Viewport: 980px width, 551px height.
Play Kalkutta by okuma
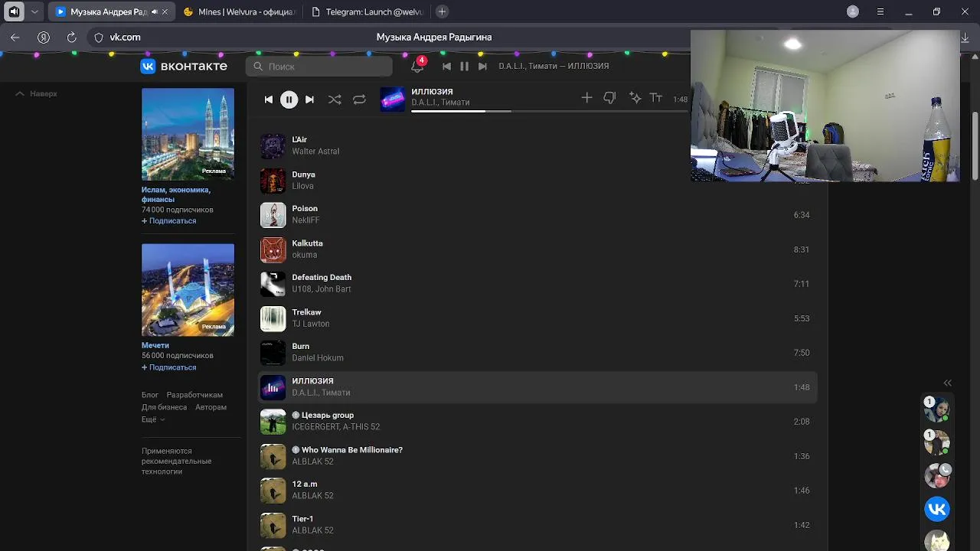pos(273,249)
